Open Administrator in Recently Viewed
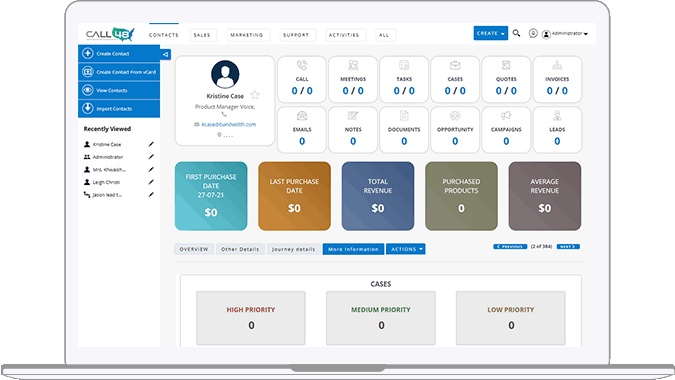This screenshot has width=675, height=380. click(108, 157)
